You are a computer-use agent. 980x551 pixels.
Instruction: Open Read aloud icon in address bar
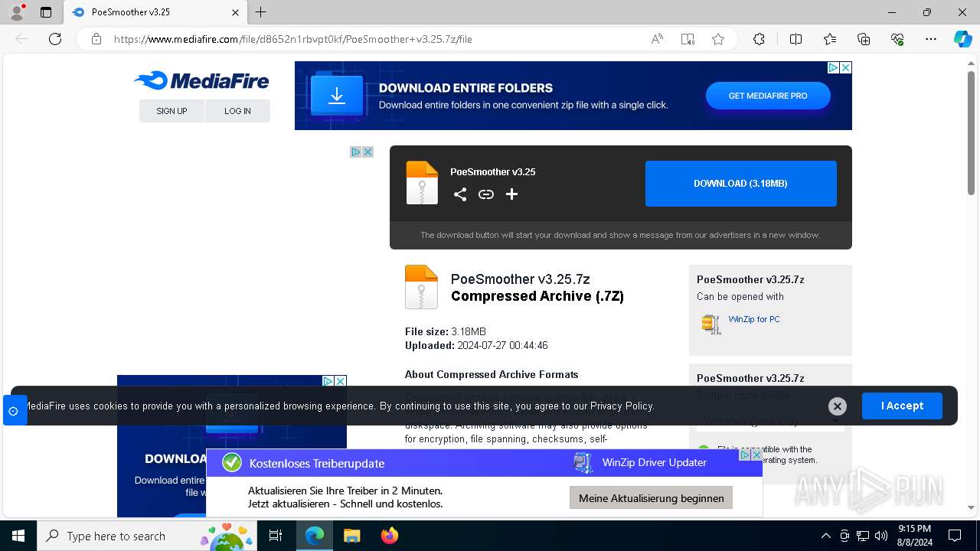[657, 39]
